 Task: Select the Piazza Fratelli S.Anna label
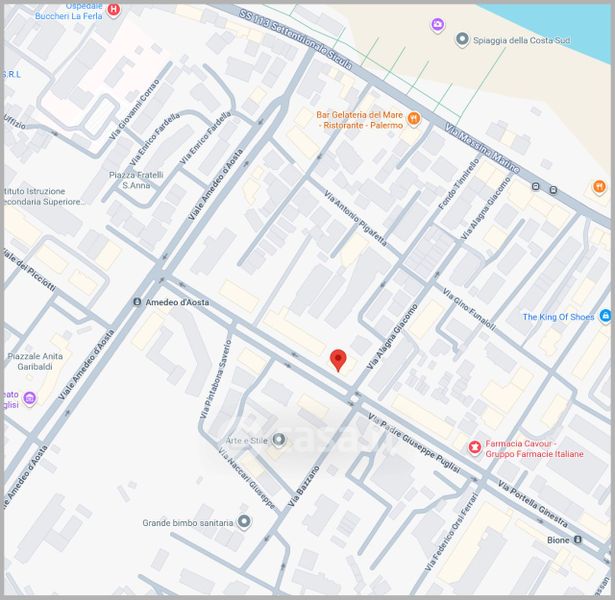136,180
